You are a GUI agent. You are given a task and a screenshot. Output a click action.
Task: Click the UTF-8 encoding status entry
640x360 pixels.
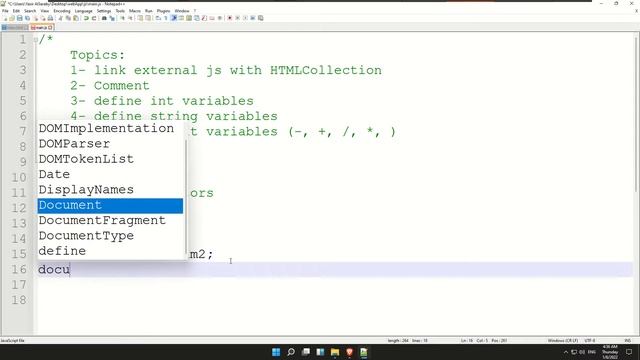click(590, 340)
